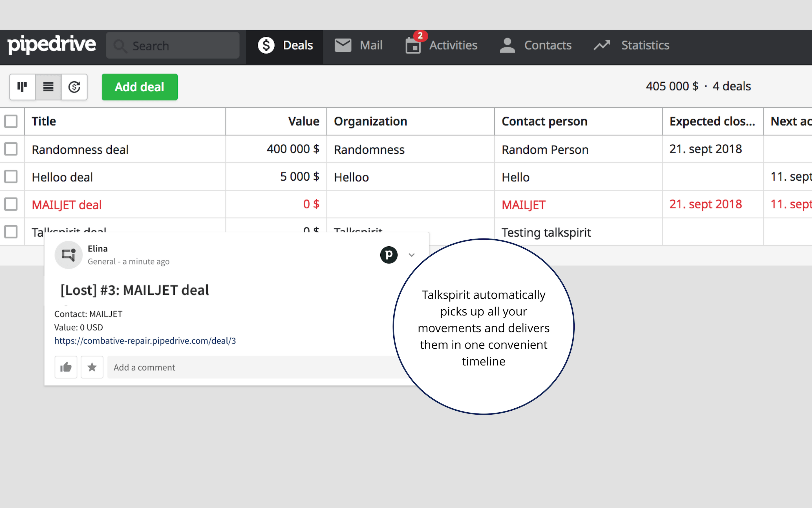Sort by Expected close column header
812x508 pixels.
point(713,121)
